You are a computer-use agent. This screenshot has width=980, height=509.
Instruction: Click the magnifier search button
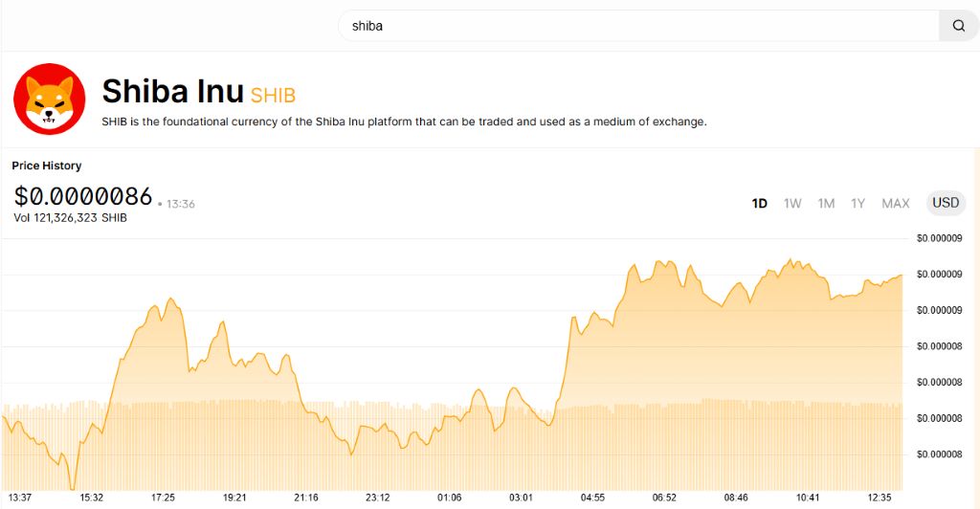click(958, 26)
